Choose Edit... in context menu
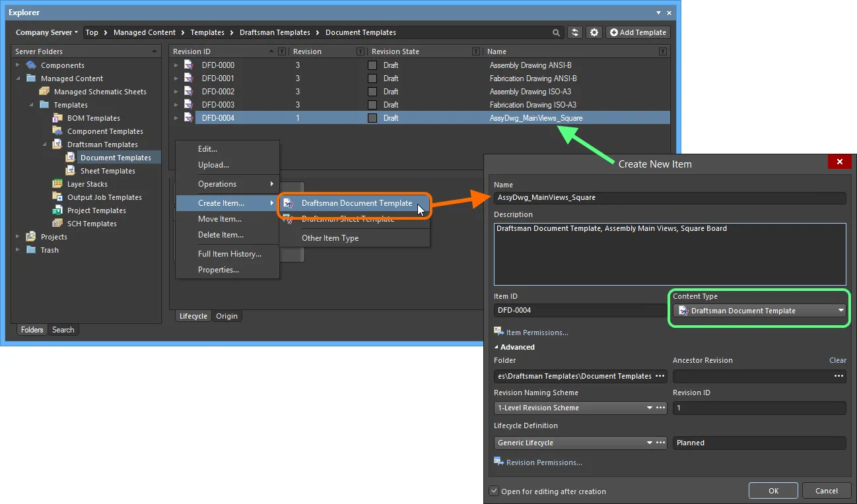This screenshot has height=504, width=857. coord(227,149)
